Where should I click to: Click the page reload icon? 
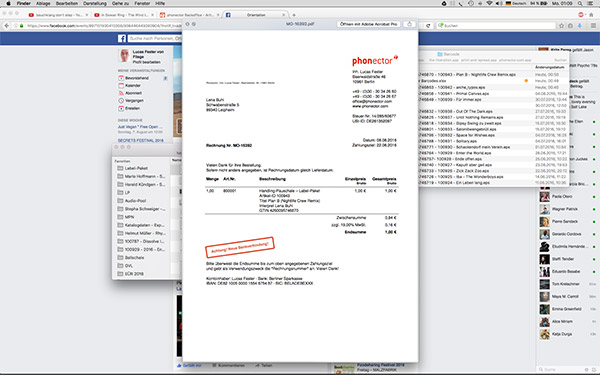[428, 26]
